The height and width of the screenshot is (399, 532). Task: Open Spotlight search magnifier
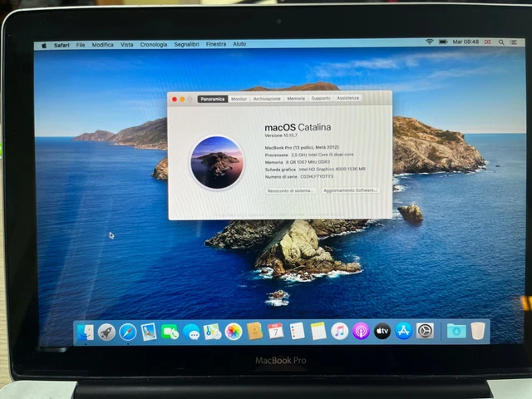tap(501, 42)
